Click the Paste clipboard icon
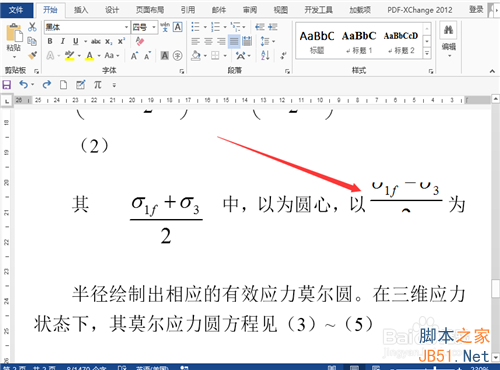This screenshot has height=370, width=500. [14, 33]
